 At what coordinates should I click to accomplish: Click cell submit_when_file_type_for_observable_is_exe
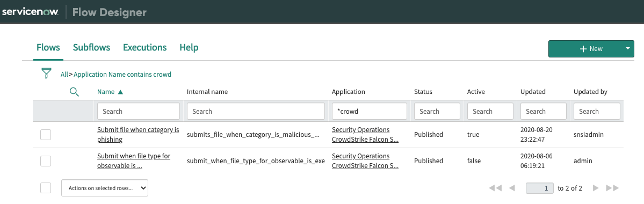[x=256, y=161]
